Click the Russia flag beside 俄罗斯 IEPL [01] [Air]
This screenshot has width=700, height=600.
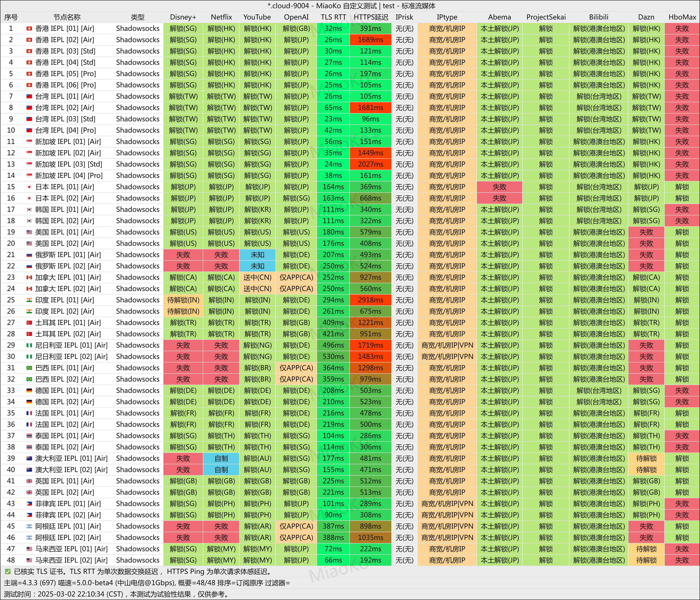tap(29, 255)
